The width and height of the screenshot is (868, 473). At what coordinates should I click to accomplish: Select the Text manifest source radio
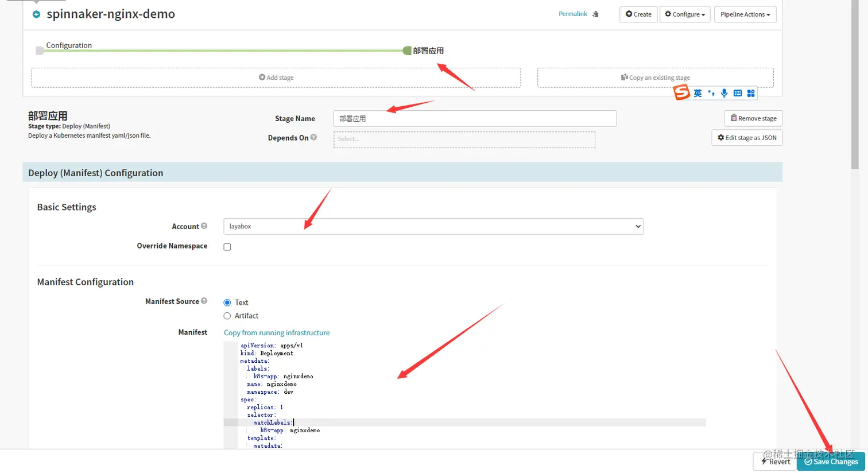(227, 303)
